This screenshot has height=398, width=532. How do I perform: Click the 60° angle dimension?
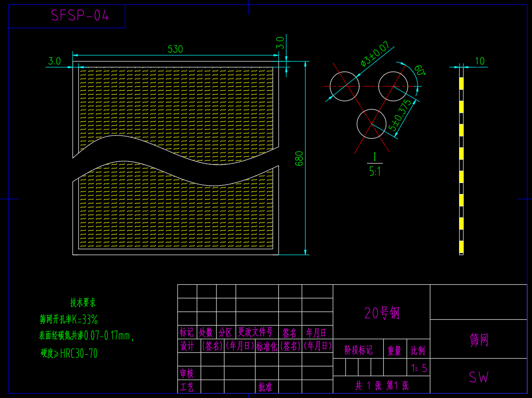pos(420,70)
